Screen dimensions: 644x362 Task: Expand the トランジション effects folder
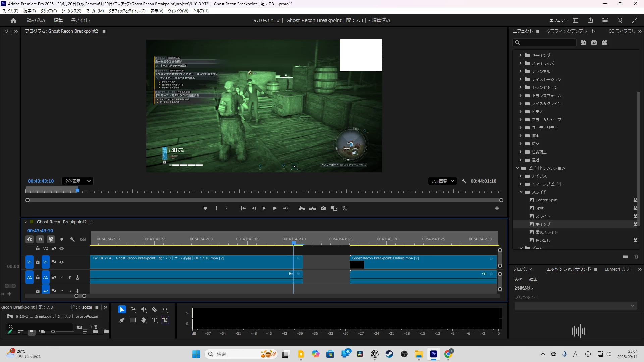click(x=520, y=87)
